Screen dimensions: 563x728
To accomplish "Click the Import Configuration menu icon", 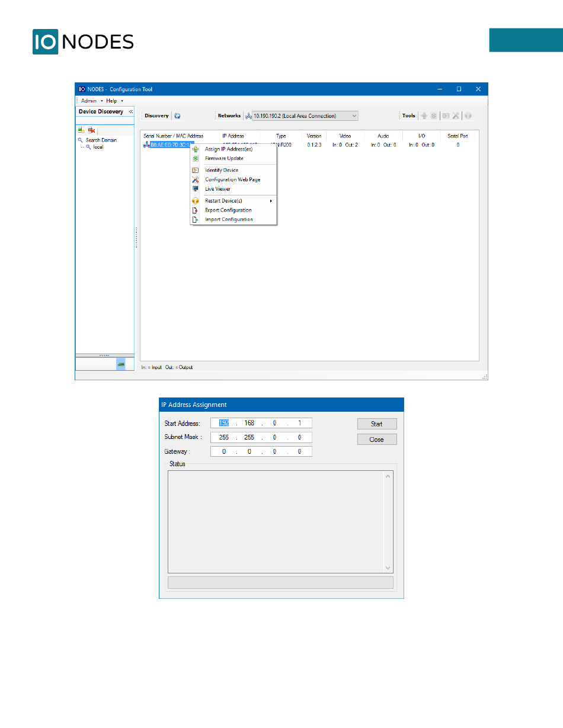I will point(196,220).
